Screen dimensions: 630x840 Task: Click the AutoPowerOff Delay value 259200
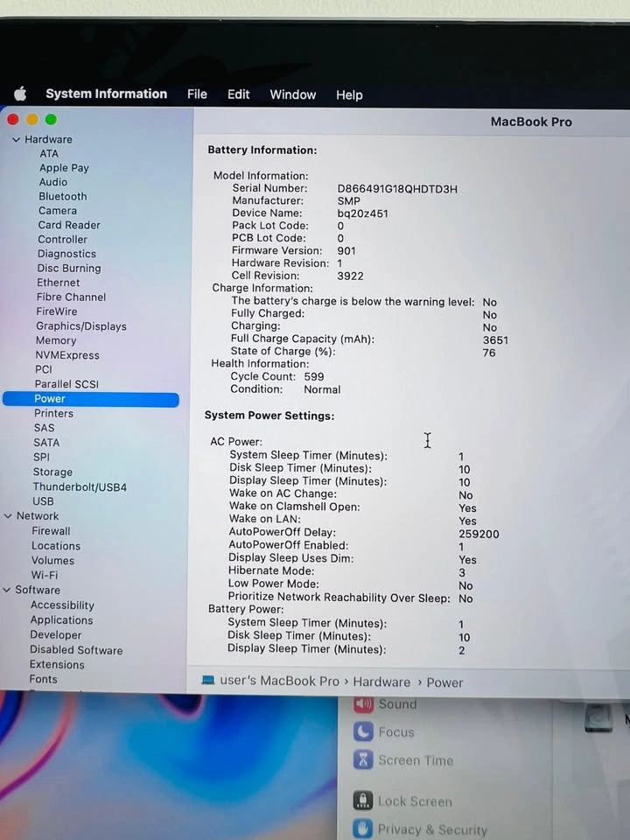(479, 534)
